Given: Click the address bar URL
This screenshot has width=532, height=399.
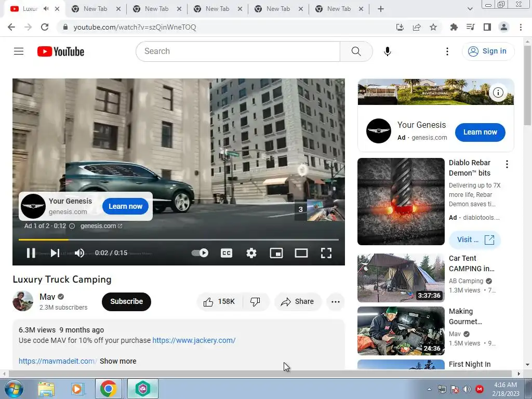Looking at the screenshot, I should pyautogui.click(x=135, y=27).
